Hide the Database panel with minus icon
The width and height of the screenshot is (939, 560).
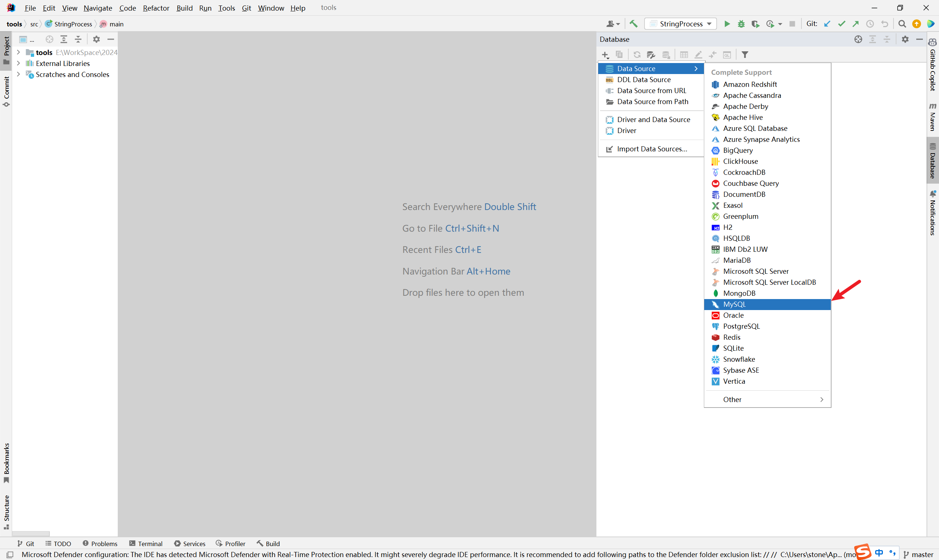point(919,39)
